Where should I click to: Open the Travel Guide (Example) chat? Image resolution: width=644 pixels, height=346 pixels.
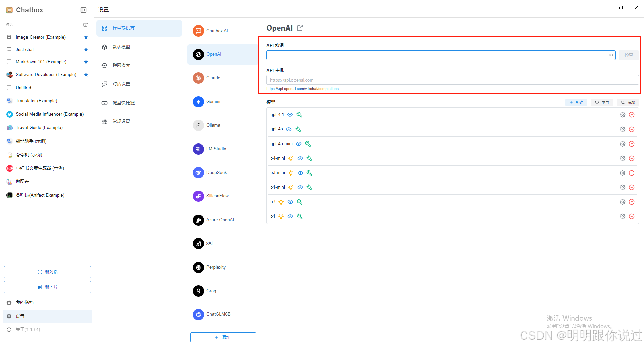tap(47, 127)
